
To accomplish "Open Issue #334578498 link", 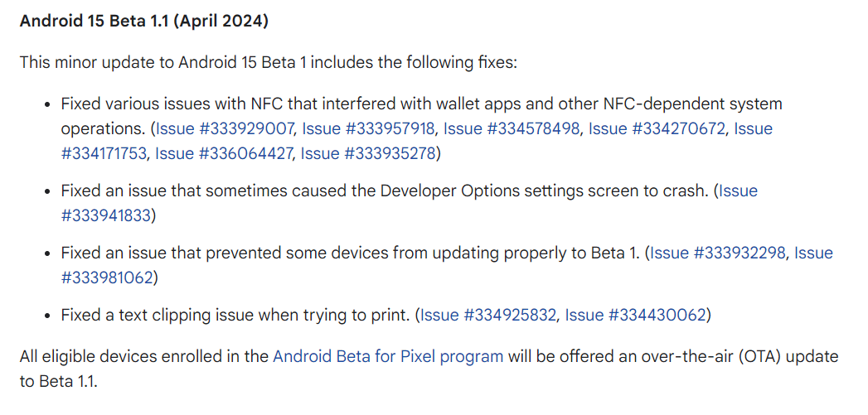I will [512, 129].
